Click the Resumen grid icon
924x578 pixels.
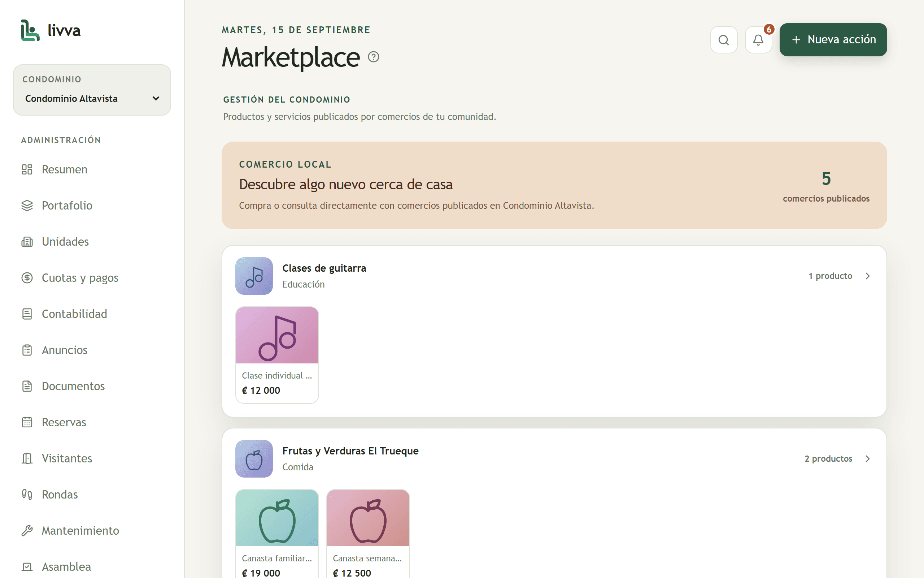[27, 169]
